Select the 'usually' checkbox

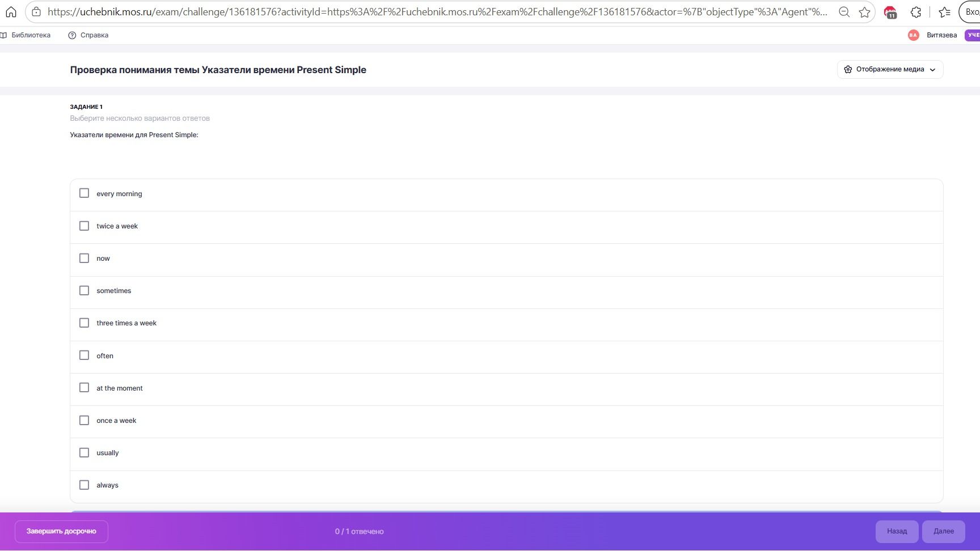tap(84, 452)
